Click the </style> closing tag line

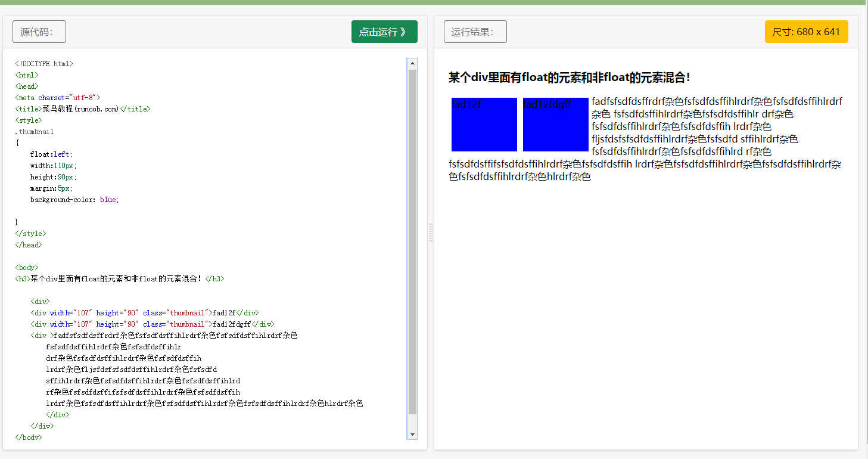tap(30, 234)
